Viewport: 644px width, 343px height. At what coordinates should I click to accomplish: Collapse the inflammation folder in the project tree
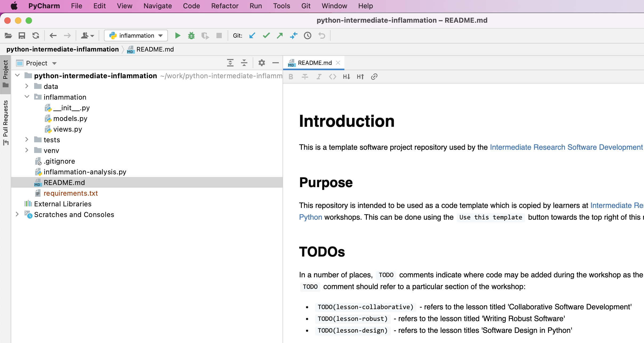[27, 97]
